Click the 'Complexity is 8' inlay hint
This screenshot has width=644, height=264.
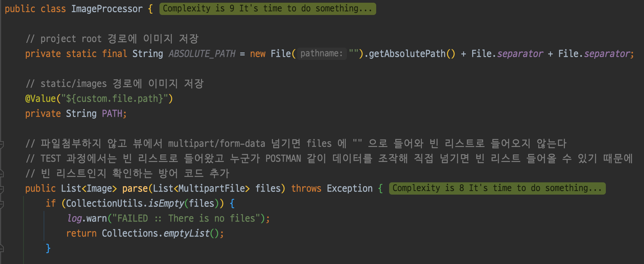(497, 188)
